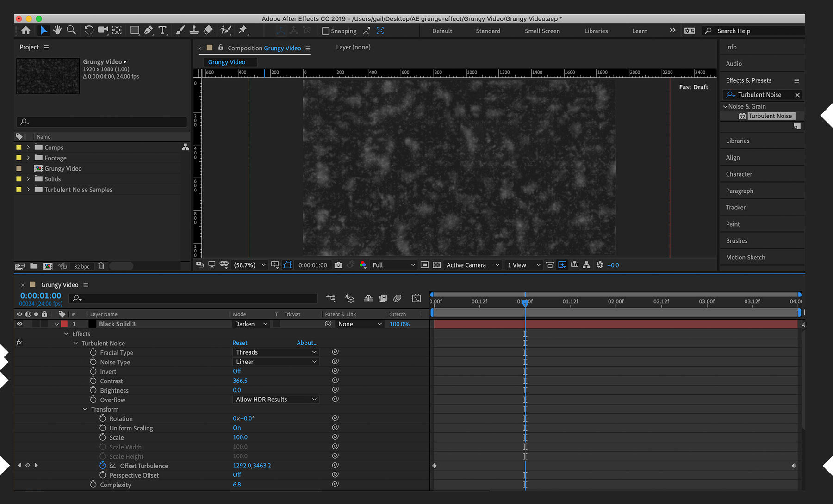Pick the Clone Stamp tool
This screenshot has height=504, width=833.
click(194, 30)
